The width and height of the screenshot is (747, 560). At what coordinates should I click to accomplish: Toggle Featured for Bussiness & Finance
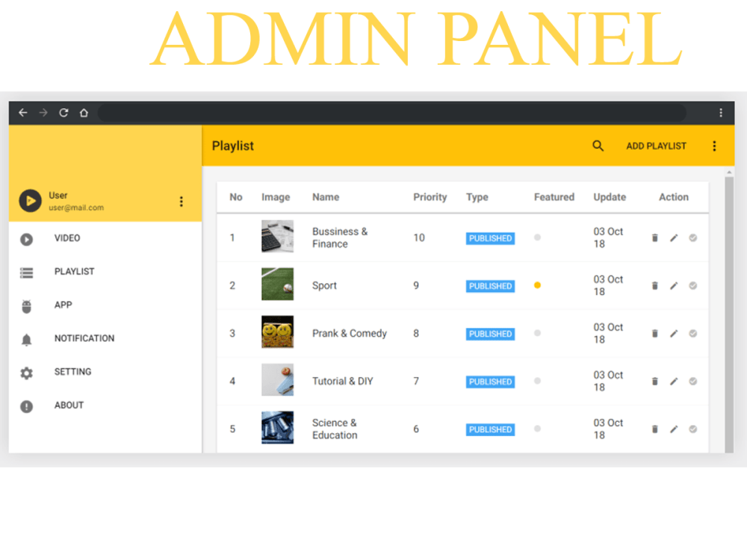click(537, 237)
